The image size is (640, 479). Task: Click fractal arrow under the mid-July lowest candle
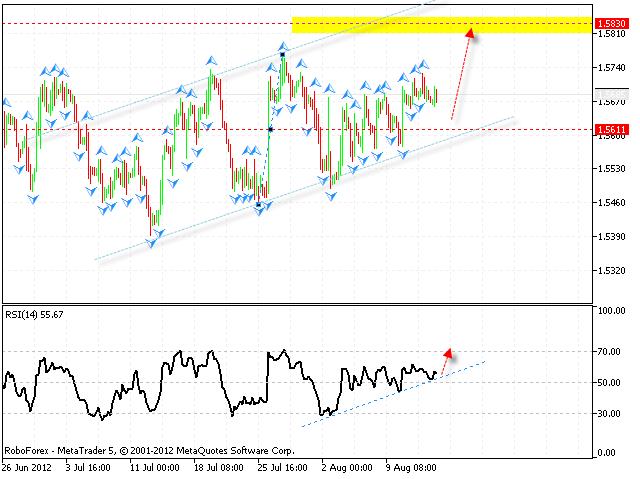pos(152,242)
